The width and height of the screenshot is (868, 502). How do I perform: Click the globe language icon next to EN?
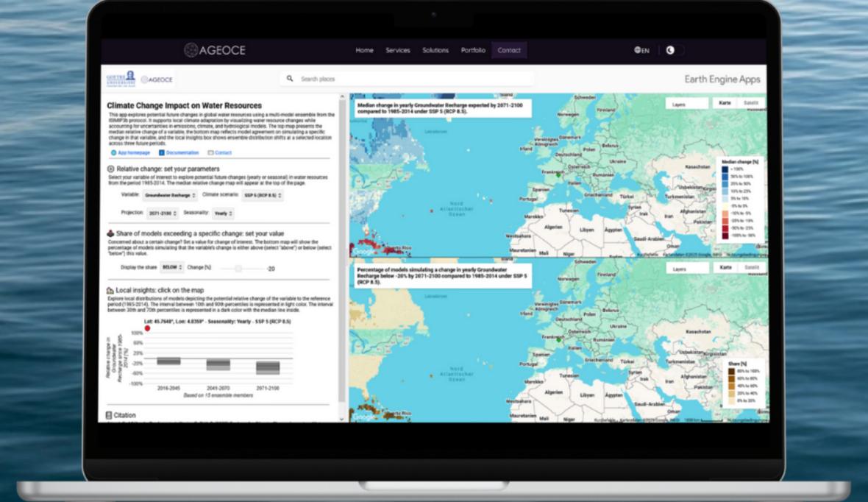637,51
